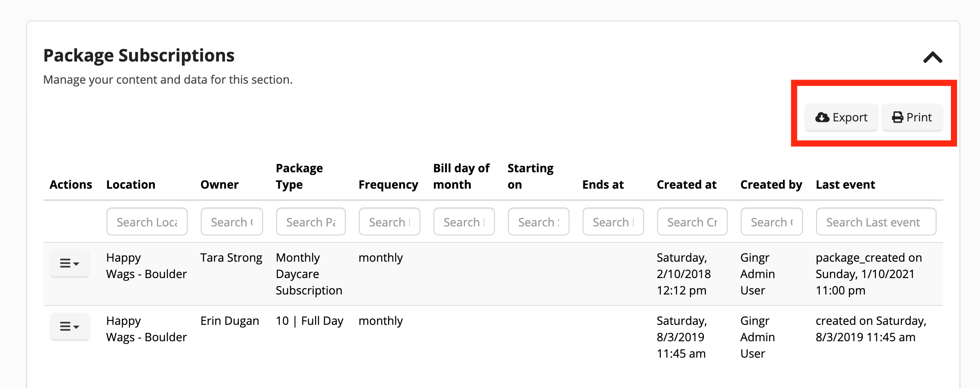This screenshot has width=980, height=388.
Task: Click Happy Wags - Boulder in Erin Dugan row
Action: [146, 329]
